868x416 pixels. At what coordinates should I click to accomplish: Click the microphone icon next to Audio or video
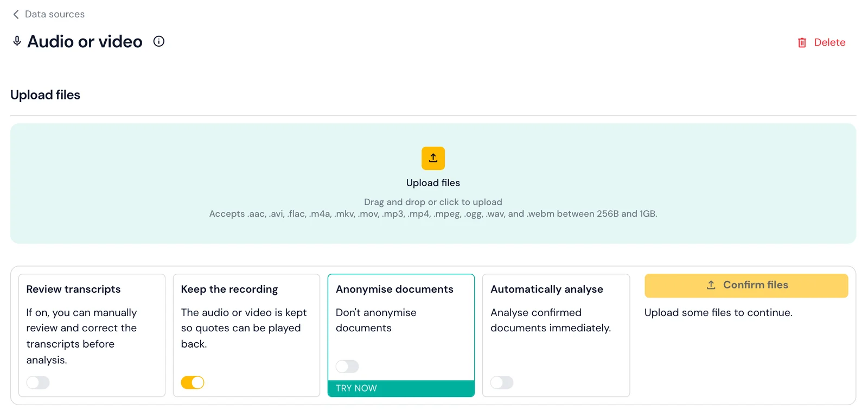17,41
